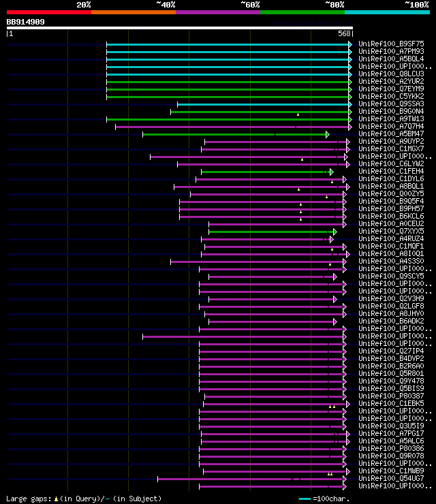Select the UniRef100_A0CEU2 label
This screenshot has width=436, height=504.
[391, 223]
